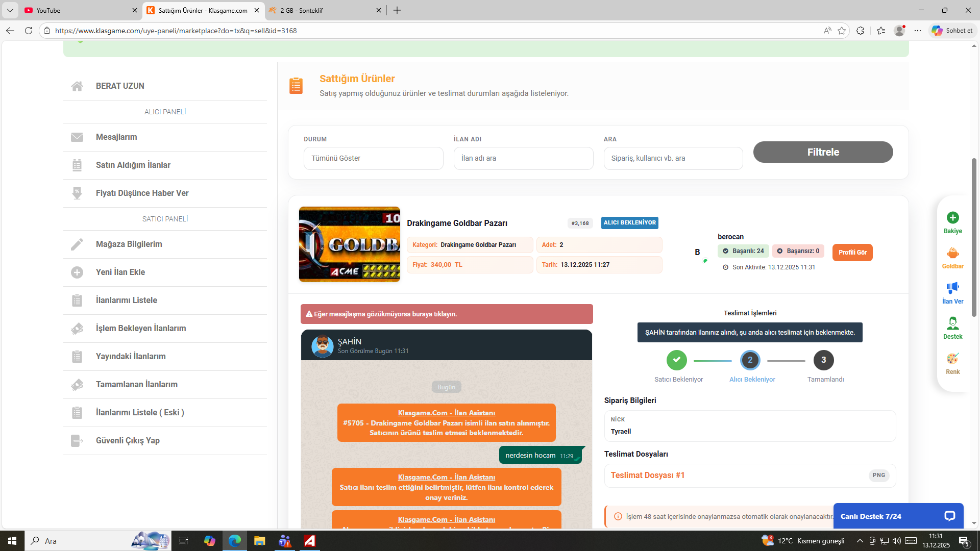The width and height of the screenshot is (980, 551).
Task: Click delivery step 3 Tamamlandı circle
Action: pyautogui.click(x=823, y=360)
